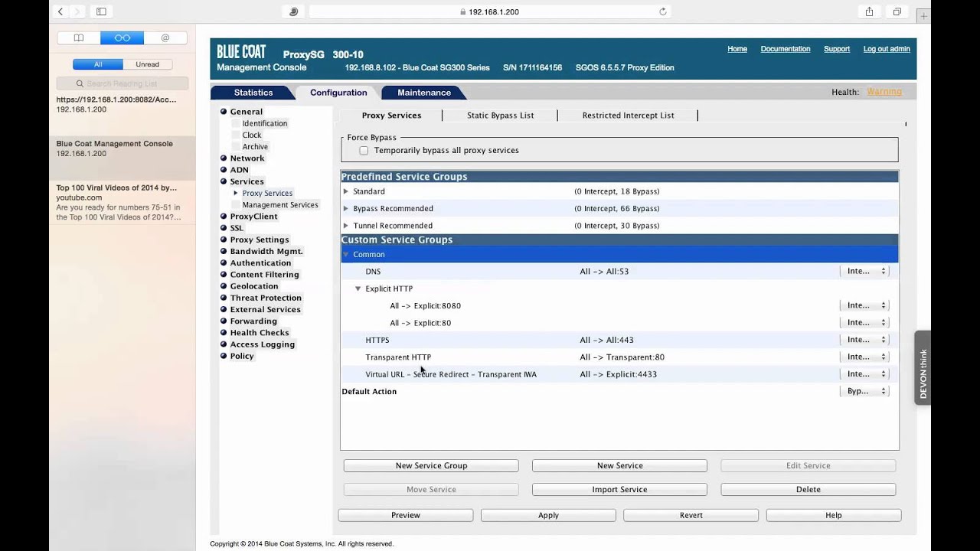Click the Import Service button

(619, 490)
